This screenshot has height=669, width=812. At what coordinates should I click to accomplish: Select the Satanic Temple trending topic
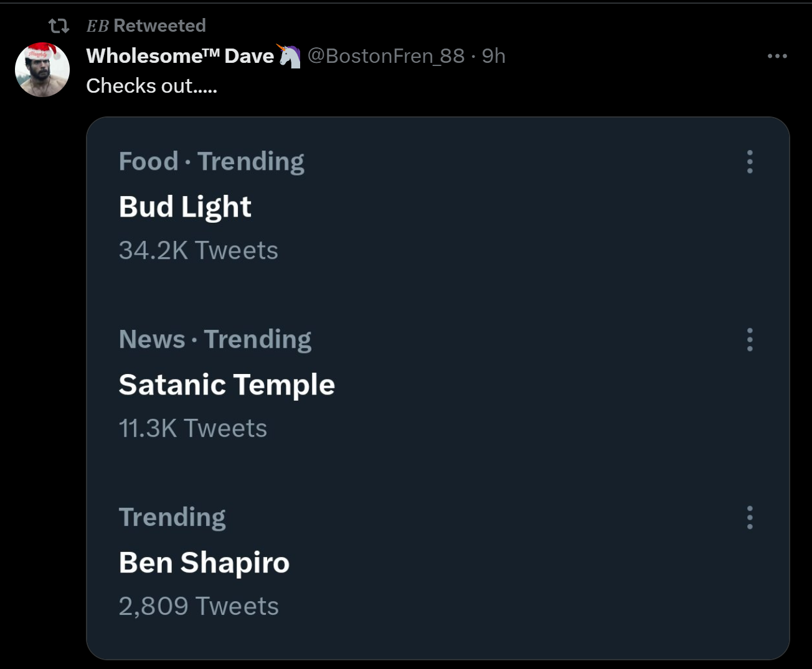tap(227, 385)
